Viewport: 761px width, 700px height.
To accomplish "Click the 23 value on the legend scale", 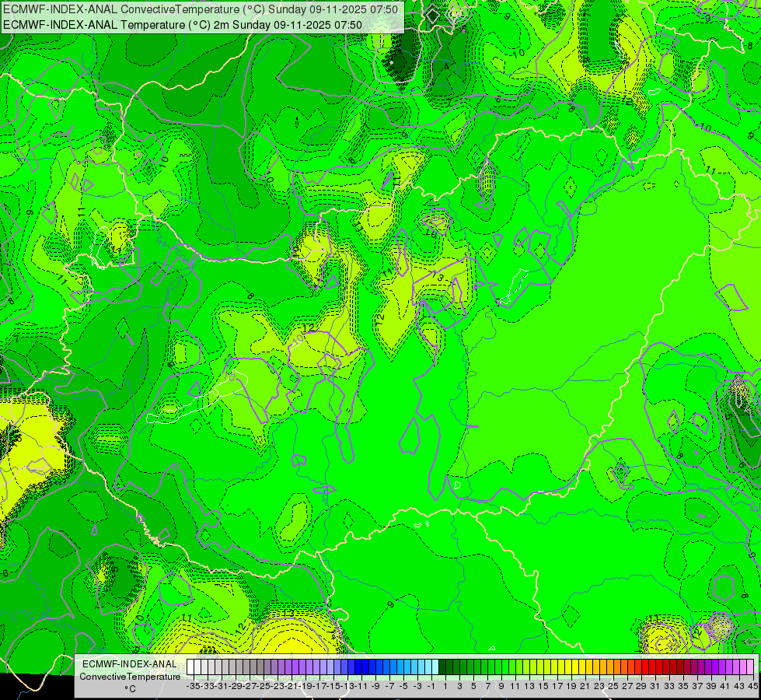I will [x=599, y=687].
